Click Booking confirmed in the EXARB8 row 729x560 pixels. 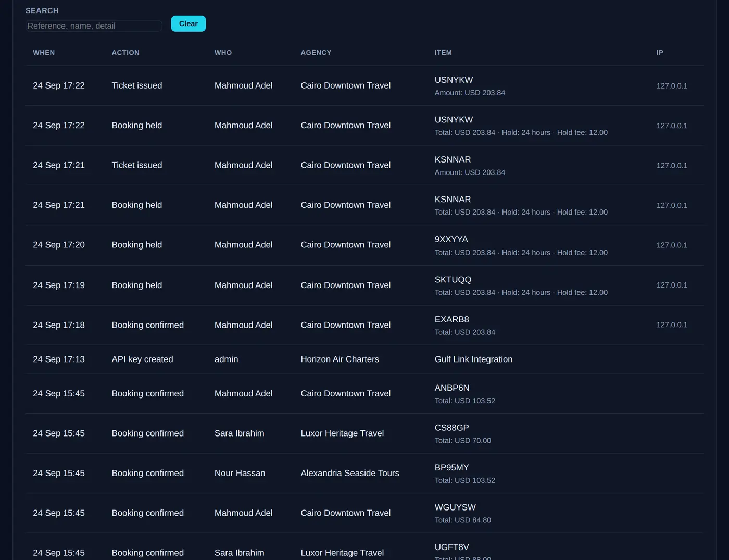pos(147,325)
